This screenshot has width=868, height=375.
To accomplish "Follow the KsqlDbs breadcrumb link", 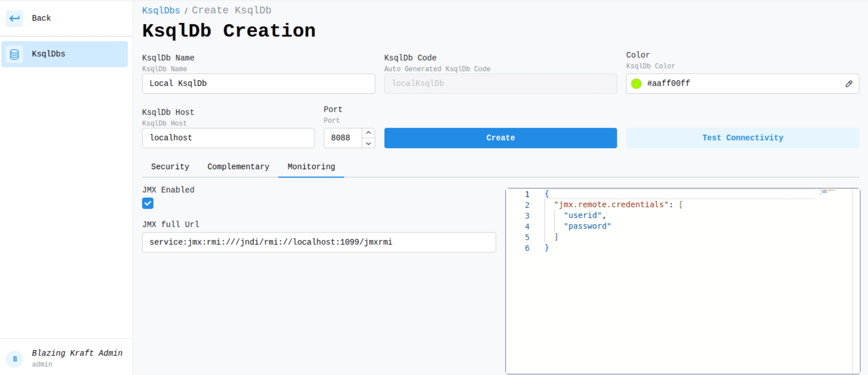I will pyautogui.click(x=161, y=10).
